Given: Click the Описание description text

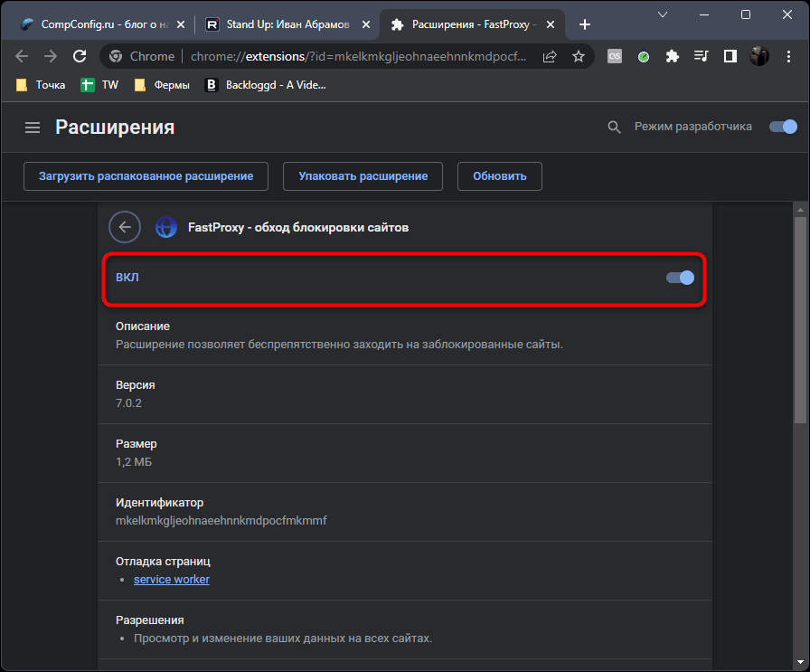Looking at the screenshot, I should tap(339, 345).
